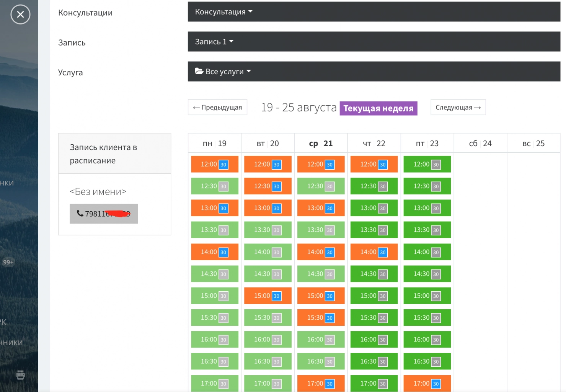Go to previous week with Предыдущая
This screenshot has width=566, height=392.
point(217,108)
